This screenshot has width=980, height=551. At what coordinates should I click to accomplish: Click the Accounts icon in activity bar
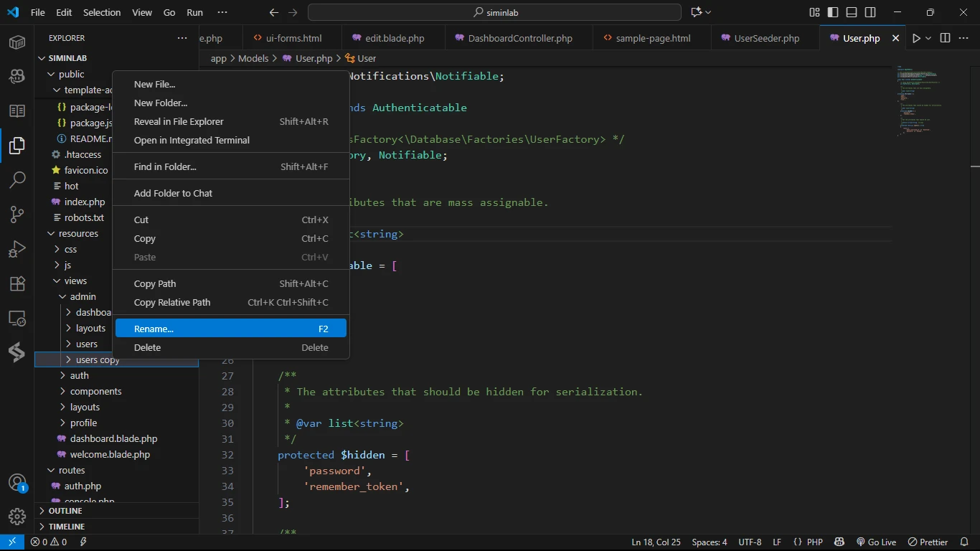(17, 482)
